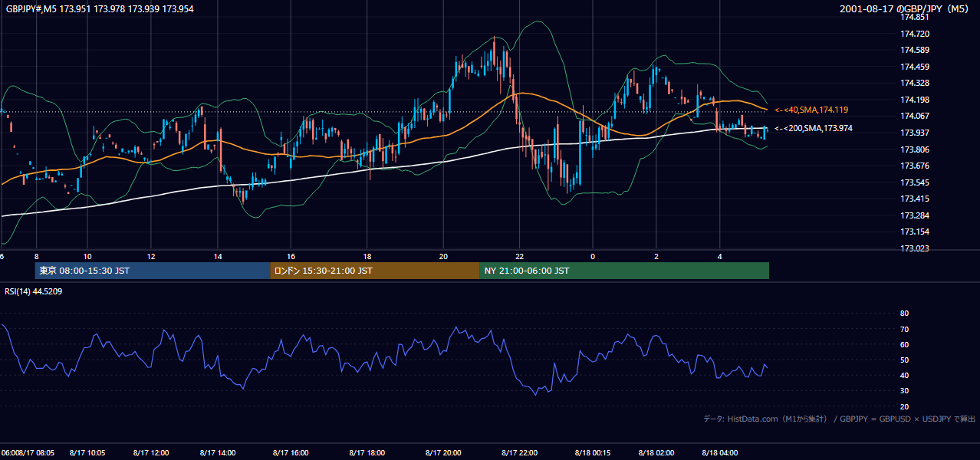Screen dimensions: 980x460
Task: Click RSI scale level 80
Action: click(x=904, y=314)
